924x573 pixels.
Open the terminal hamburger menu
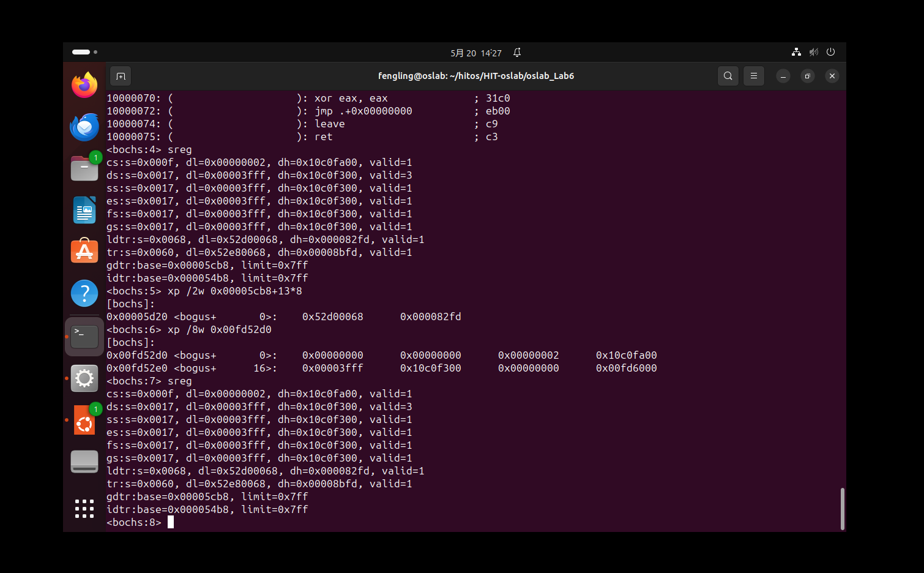coord(753,76)
